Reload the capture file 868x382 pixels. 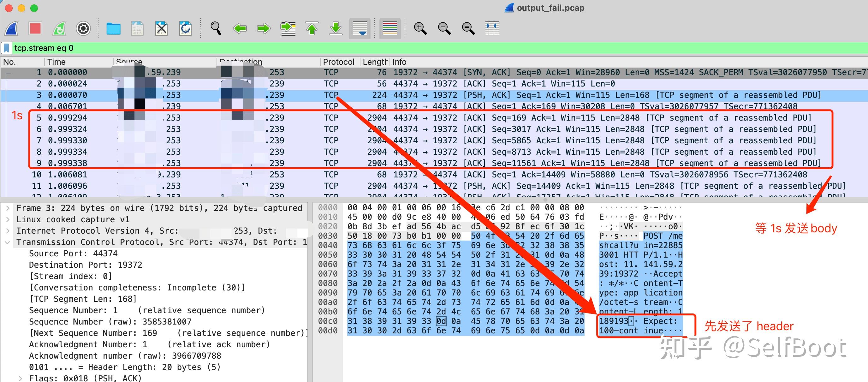pos(185,28)
